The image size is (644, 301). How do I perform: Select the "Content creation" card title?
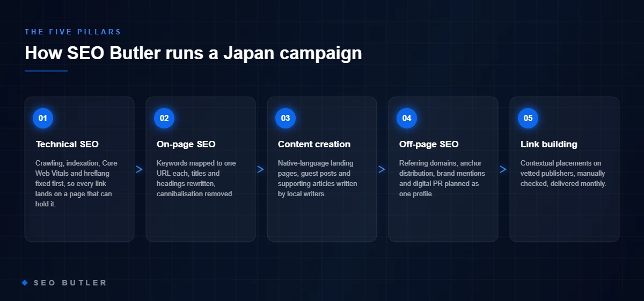pos(314,144)
